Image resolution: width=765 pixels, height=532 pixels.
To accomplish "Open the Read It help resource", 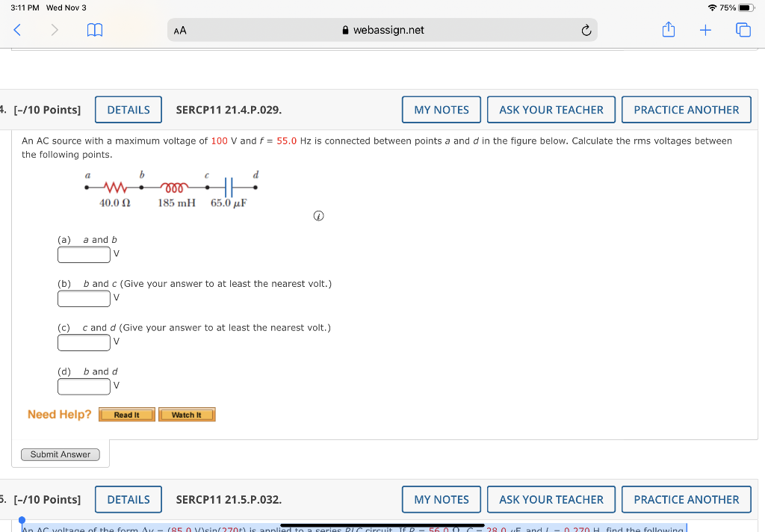I will 126,414.
